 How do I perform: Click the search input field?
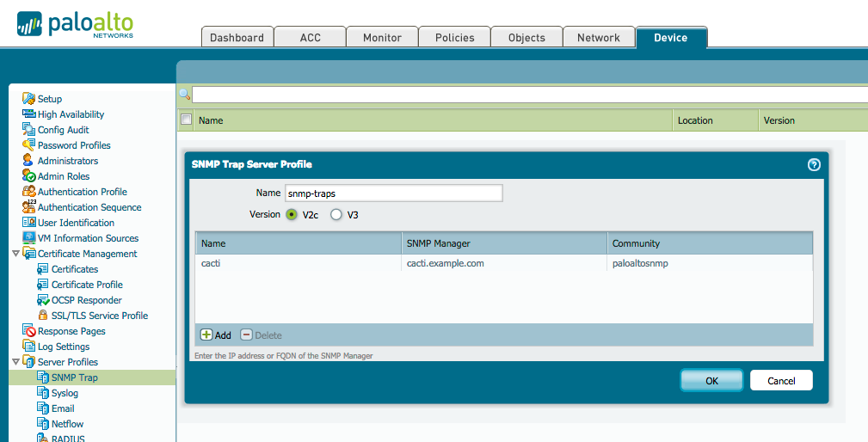(x=530, y=95)
